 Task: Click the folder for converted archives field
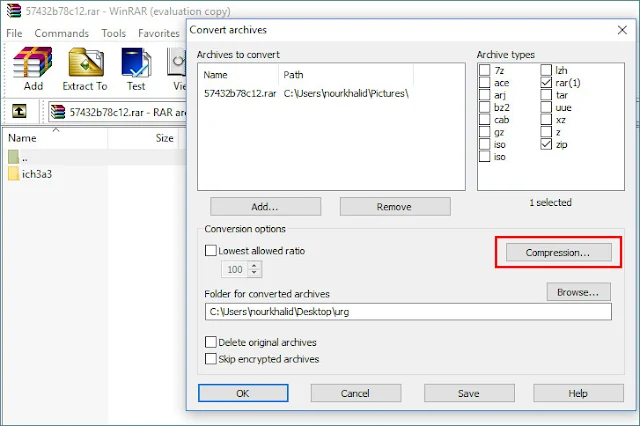[408, 312]
